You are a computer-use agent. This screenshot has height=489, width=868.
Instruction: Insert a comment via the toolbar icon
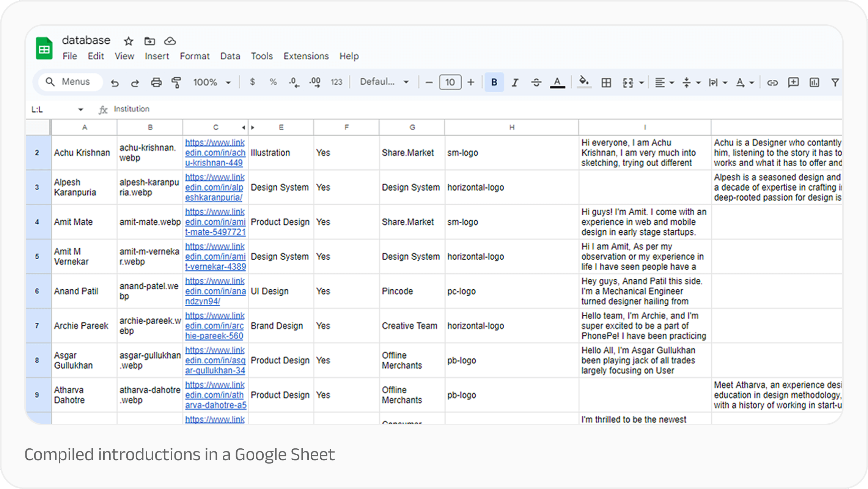pyautogui.click(x=793, y=82)
